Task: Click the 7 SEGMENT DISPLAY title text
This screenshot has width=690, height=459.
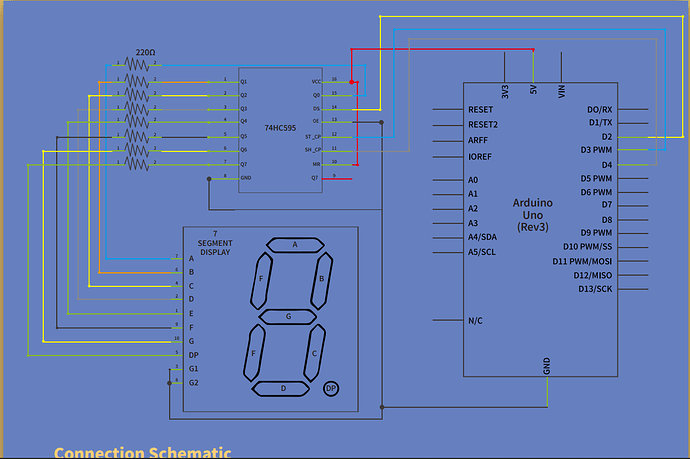Action: [215, 243]
